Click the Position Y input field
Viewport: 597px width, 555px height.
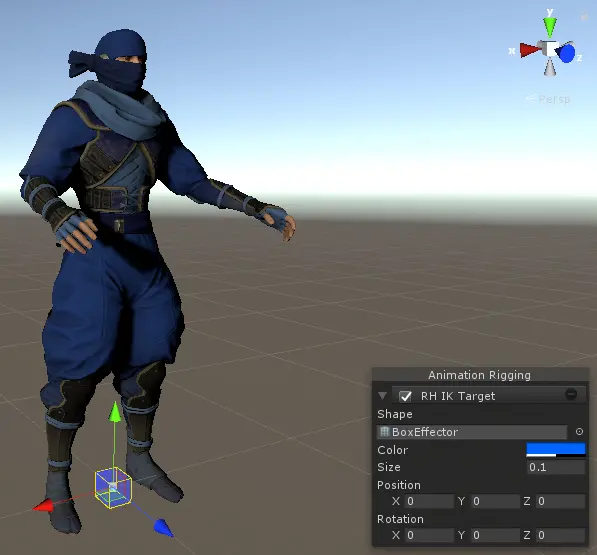tap(495, 501)
